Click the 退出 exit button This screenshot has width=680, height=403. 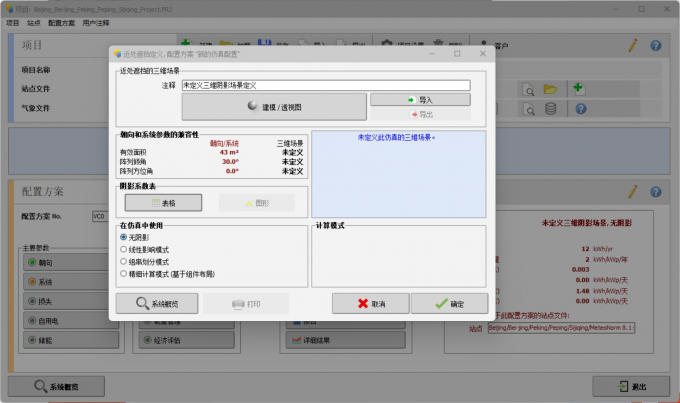pos(631,386)
